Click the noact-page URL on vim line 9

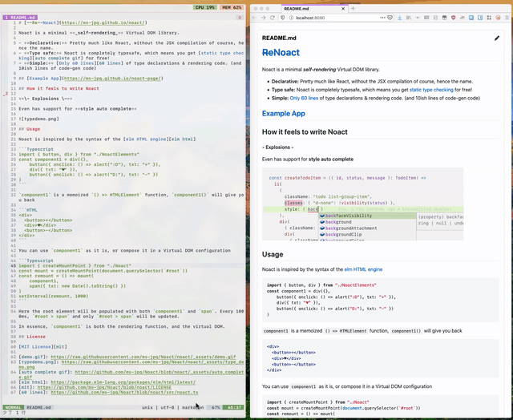pyautogui.click(x=112, y=79)
